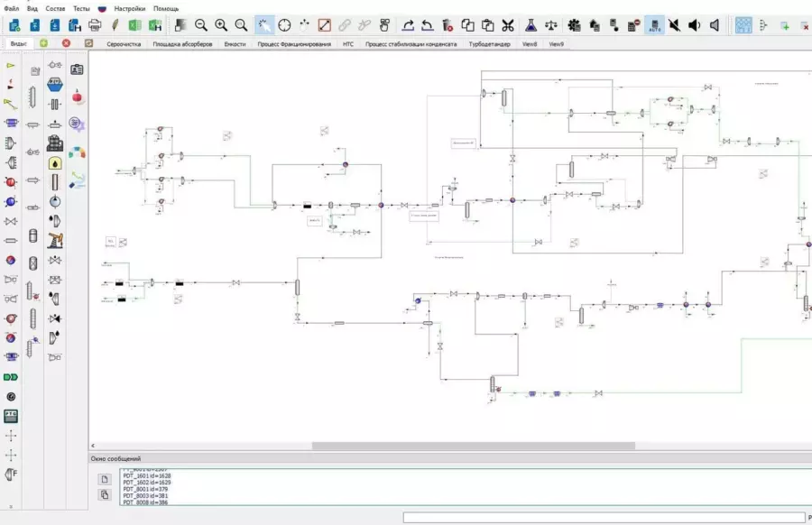Select the message line PDT_1601 id=1628

(146, 475)
